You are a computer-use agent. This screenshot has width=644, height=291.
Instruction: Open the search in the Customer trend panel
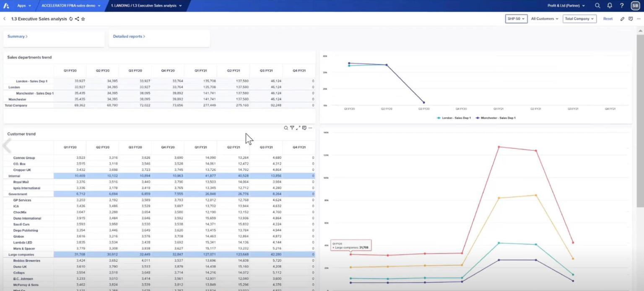coord(286,128)
